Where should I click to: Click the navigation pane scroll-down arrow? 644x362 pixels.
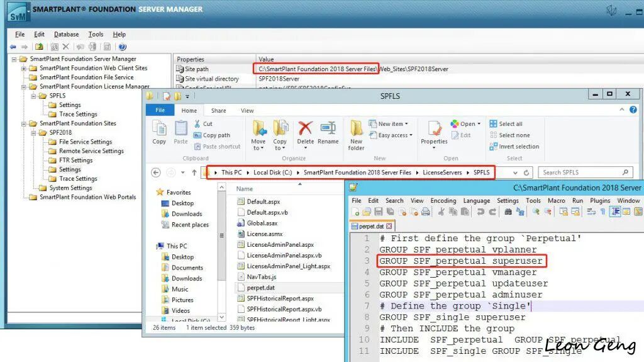pyautogui.click(x=222, y=317)
